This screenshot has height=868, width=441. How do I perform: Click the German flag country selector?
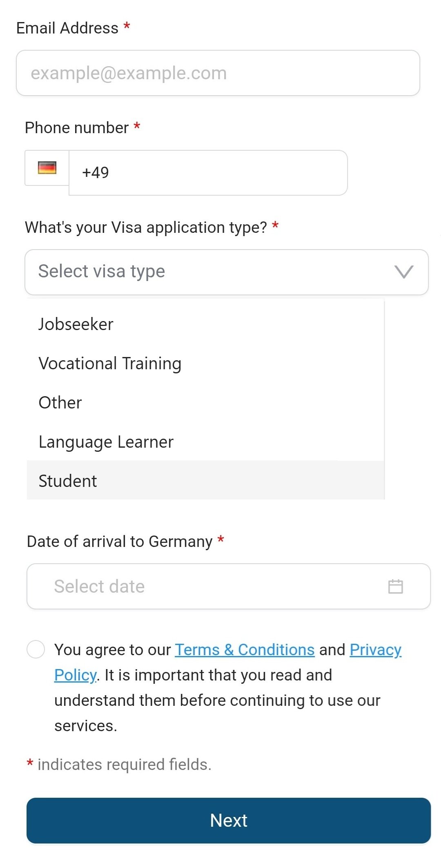[47, 168]
